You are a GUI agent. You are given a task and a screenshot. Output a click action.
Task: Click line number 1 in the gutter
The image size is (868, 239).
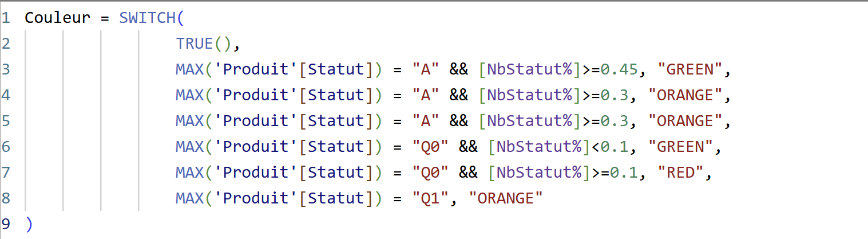(6, 17)
